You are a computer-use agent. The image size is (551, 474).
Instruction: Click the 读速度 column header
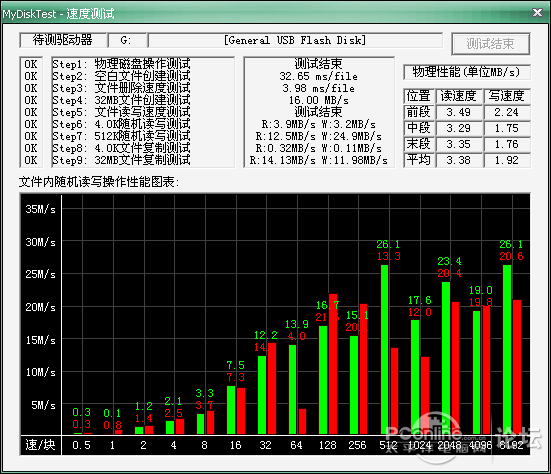(x=459, y=96)
